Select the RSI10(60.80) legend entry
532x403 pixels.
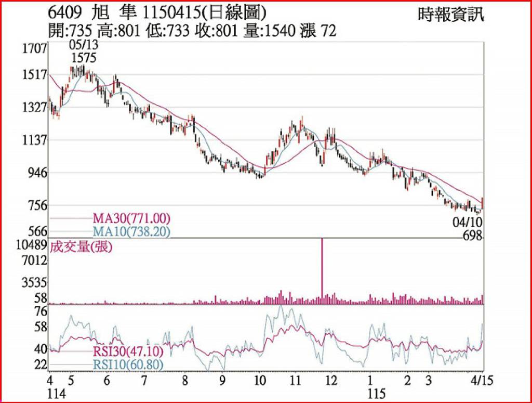click(127, 365)
